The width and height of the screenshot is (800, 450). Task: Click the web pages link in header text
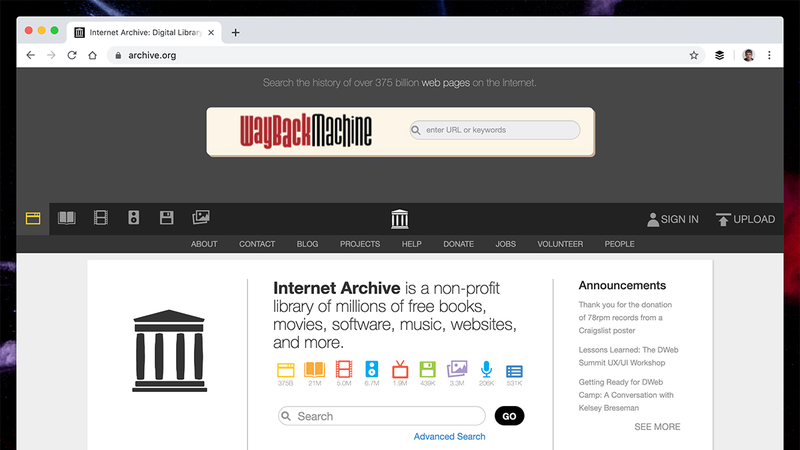[x=445, y=83]
